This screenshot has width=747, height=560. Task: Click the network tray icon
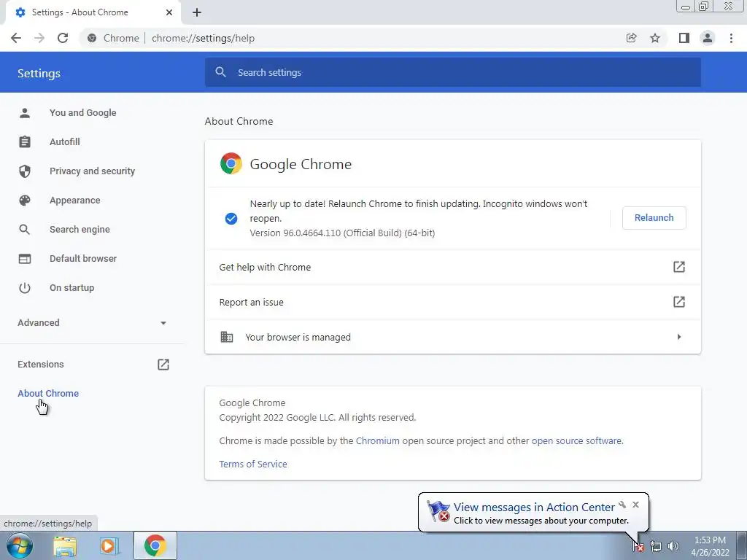click(x=656, y=547)
